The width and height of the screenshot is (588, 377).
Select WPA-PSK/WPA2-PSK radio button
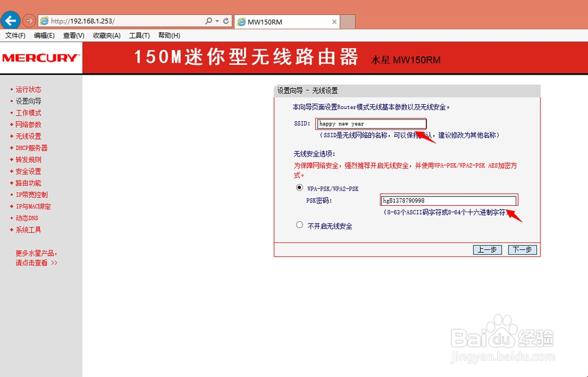[299, 188]
